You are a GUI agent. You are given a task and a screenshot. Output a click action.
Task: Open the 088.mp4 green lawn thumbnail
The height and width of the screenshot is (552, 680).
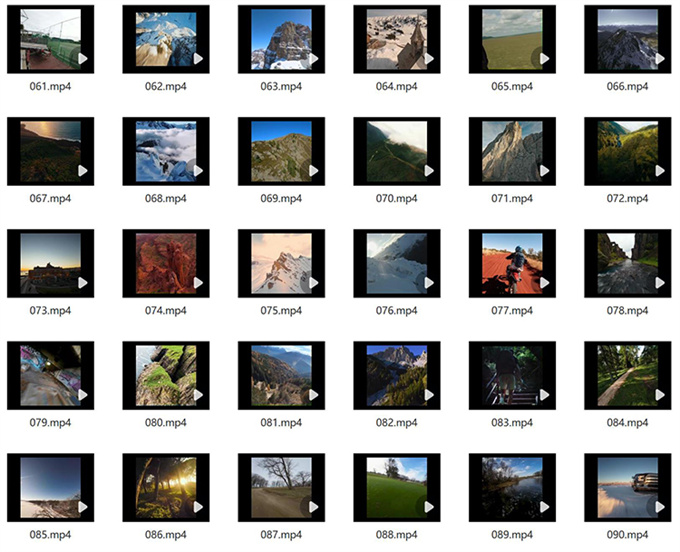397,487
